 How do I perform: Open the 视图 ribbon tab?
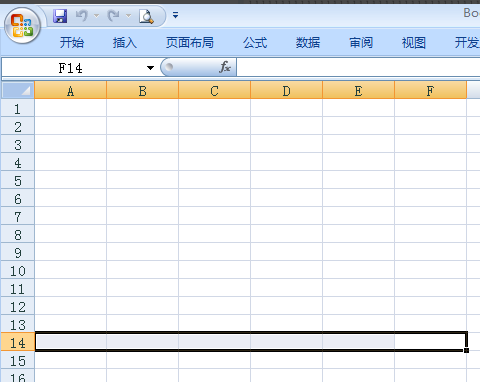coord(414,43)
